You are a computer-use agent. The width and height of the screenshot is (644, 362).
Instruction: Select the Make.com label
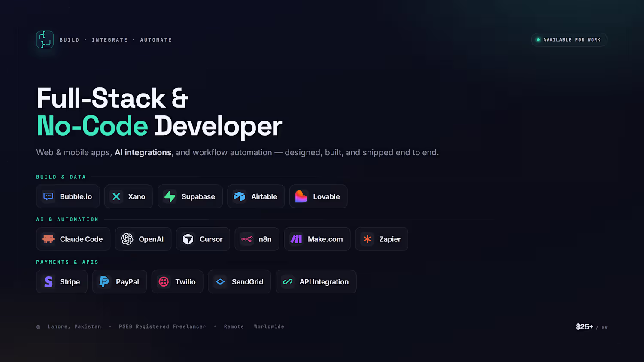pos(325,239)
